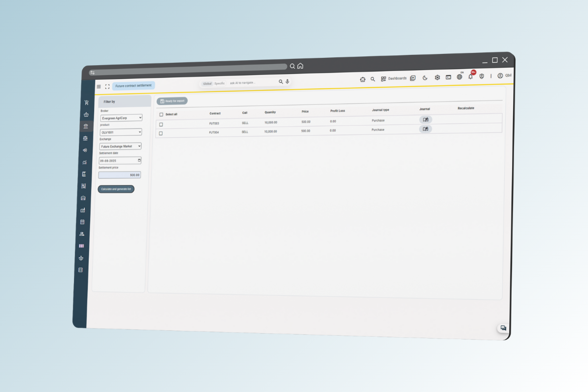Open the AI robot assistant icon

pos(363,79)
